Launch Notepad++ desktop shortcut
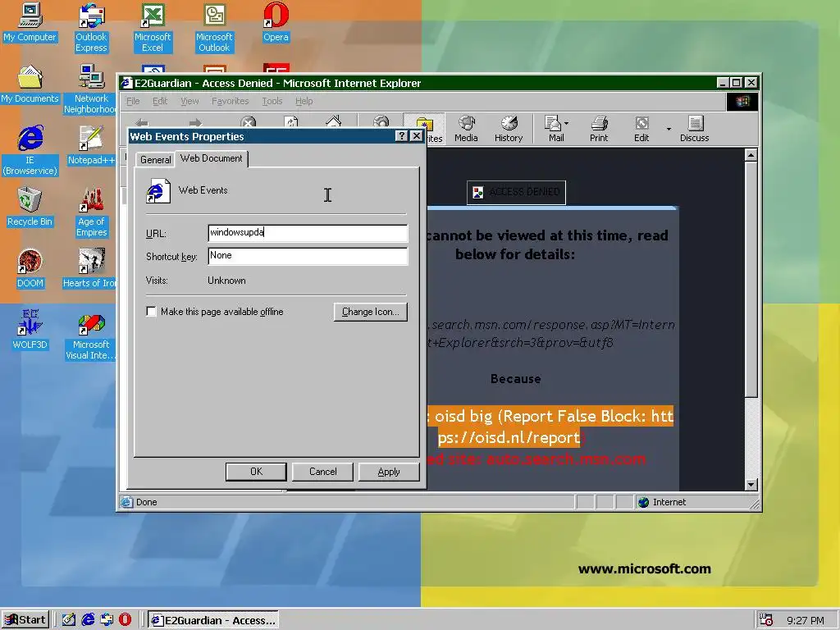Image resolution: width=840 pixels, height=630 pixels. click(x=91, y=146)
